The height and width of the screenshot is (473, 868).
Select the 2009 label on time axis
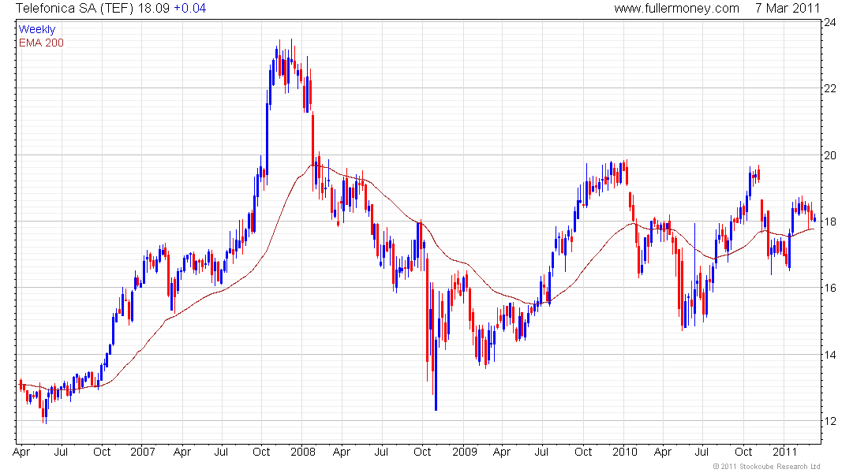(x=464, y=453)
